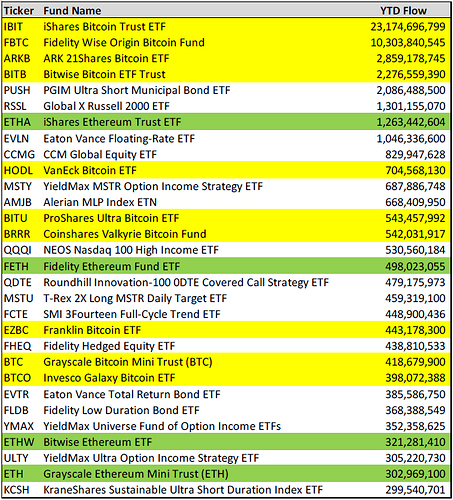Click Roundhill Innovation-100 0DTE Covered Call ETF
The image size is (453, 500).
tap(186, 282)
